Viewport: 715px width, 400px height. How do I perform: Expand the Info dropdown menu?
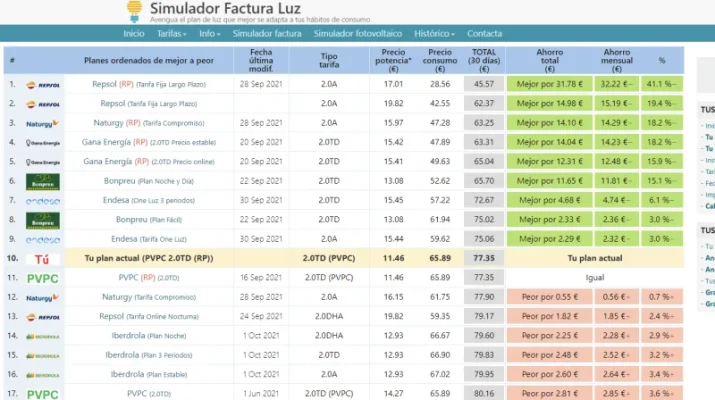(209, 34)
